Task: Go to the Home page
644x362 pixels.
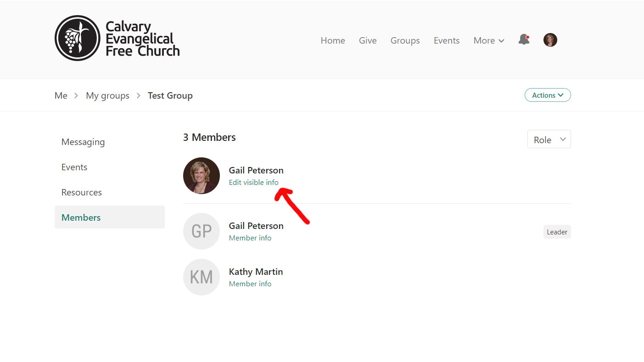Action: click(x=332, y=40)
